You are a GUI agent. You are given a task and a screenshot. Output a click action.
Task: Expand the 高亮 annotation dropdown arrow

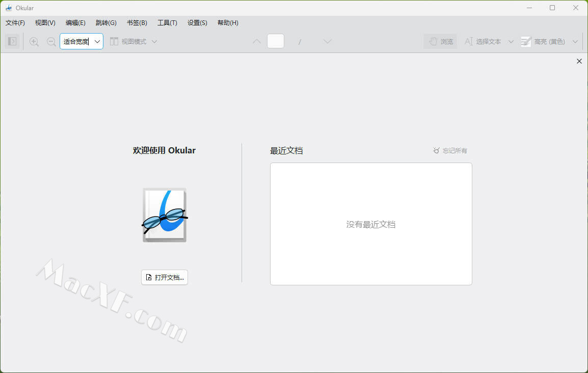coord(575,42)
